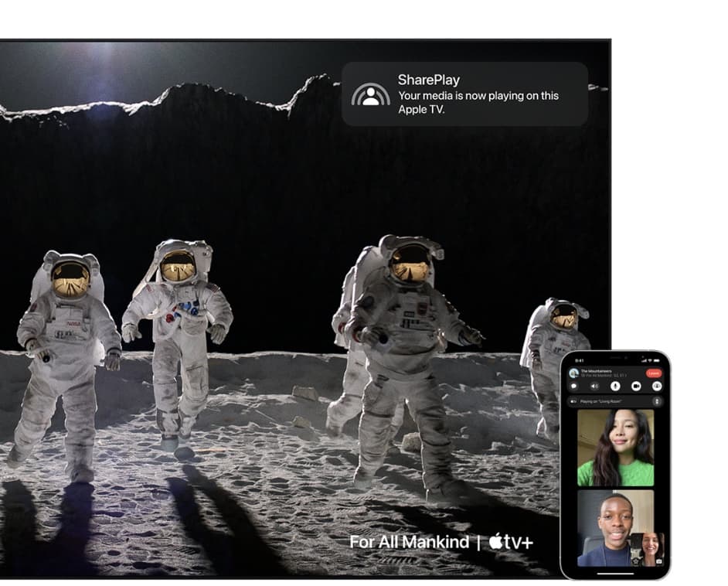728x586 pixels.
Task: Tap the Playing on "Living Room" label
Action: (600, 401)
